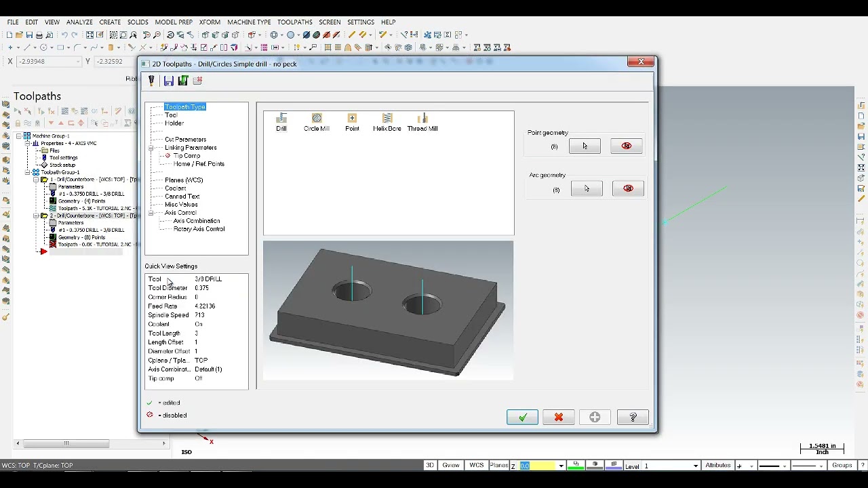Open Tool page in parameter tree
This screenshot has width=868, height=488.
pos(171,115)
